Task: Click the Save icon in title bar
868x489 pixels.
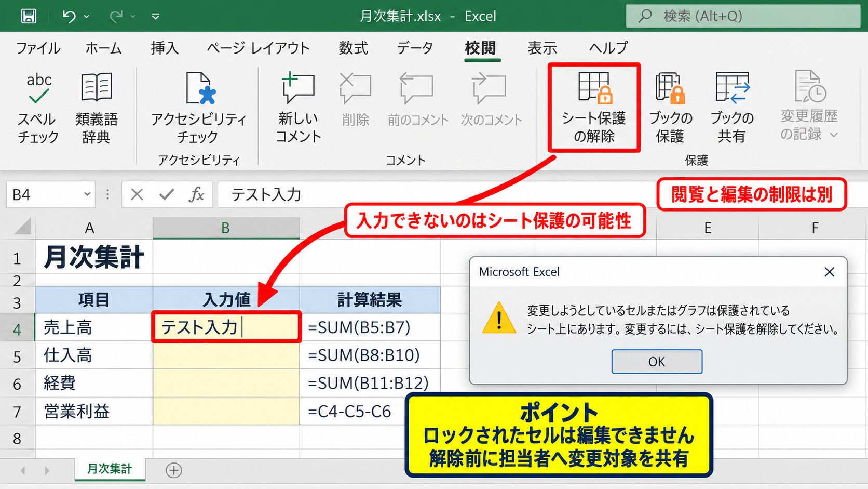Action: pos(29,16)
